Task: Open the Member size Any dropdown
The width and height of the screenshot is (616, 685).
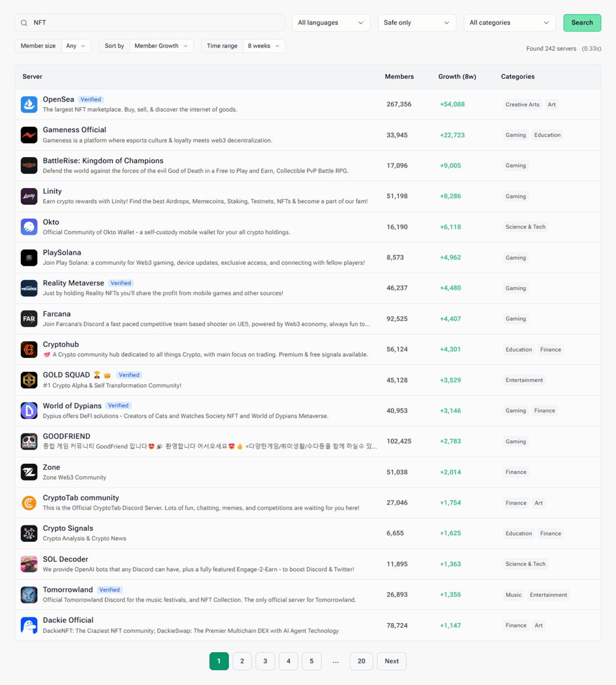Action: coord(76,46)
